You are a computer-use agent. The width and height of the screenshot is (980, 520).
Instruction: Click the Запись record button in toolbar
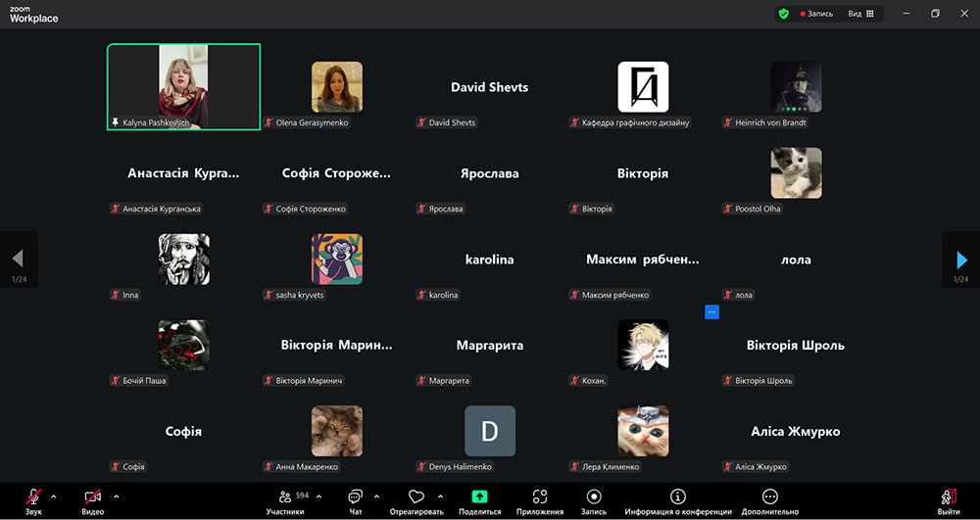click(594, 497)
